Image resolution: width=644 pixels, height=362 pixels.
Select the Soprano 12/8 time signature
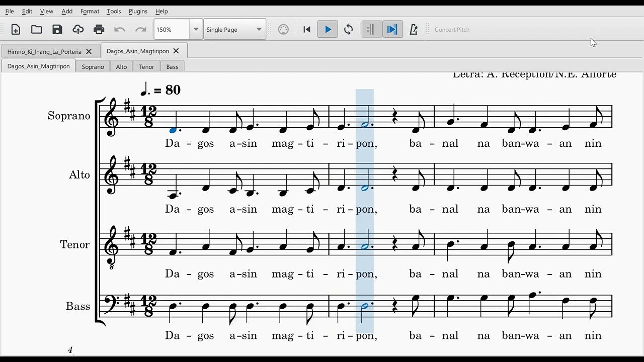(148, 117)
